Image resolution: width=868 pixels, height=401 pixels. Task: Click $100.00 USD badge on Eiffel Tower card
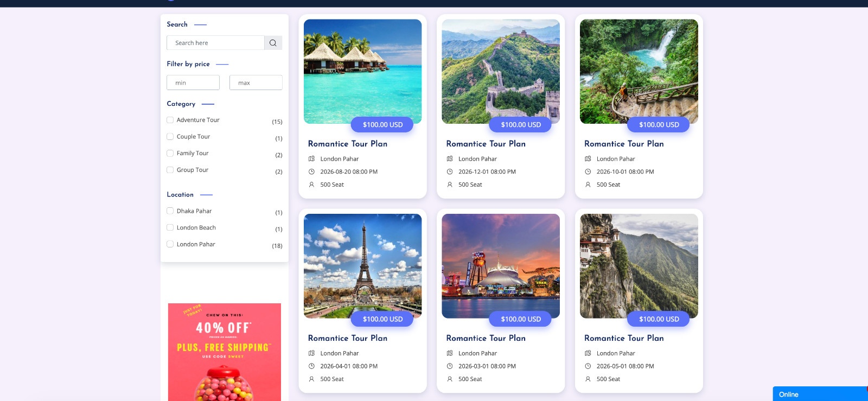pyautogui.click(x=382, y=319)
